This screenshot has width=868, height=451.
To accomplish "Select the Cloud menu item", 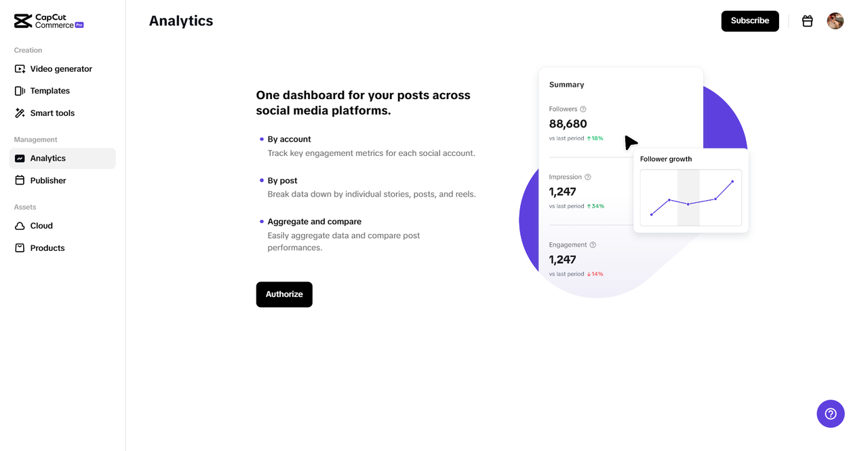I will 41,226.
